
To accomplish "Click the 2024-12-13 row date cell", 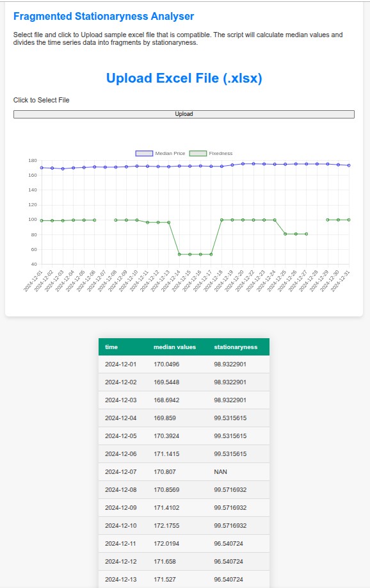I will (121, 580).
